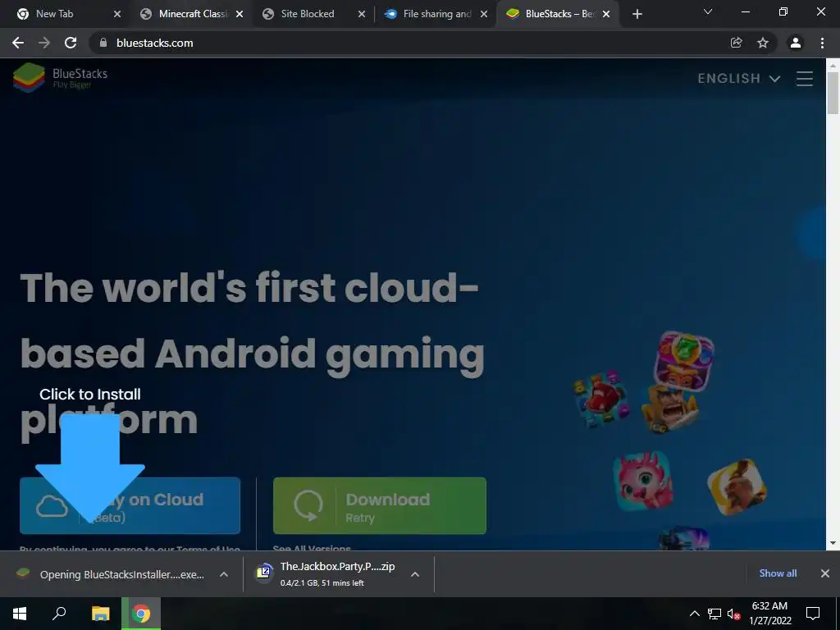Close the downloads bar
The width and height of the screenshot is (840, 630).
click(x=825, y=573)
